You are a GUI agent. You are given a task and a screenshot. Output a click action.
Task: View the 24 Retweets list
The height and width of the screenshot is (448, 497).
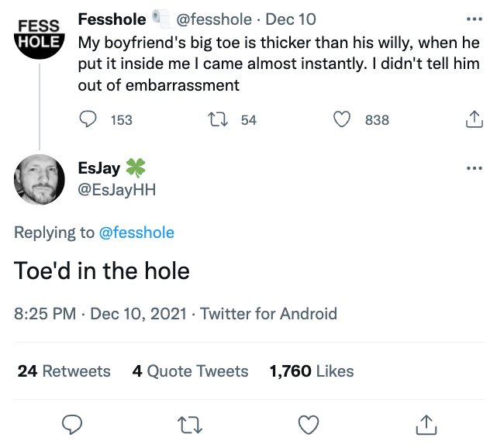tap(64, 371)
